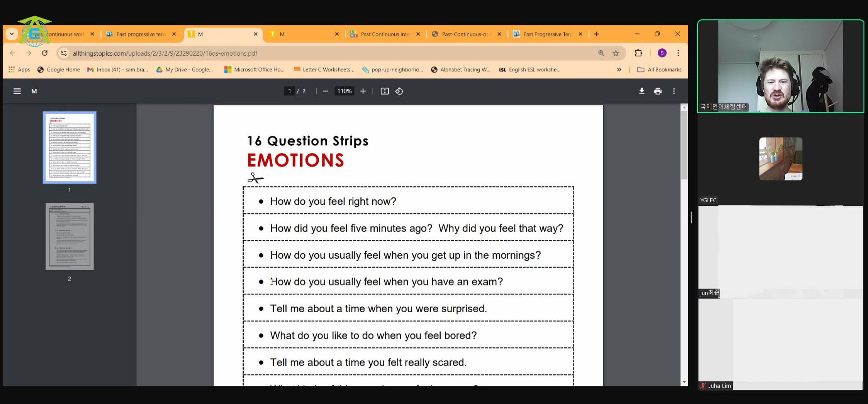
Task: Go back to previous page
Action: pyautogui.click(x=13, y=53)
